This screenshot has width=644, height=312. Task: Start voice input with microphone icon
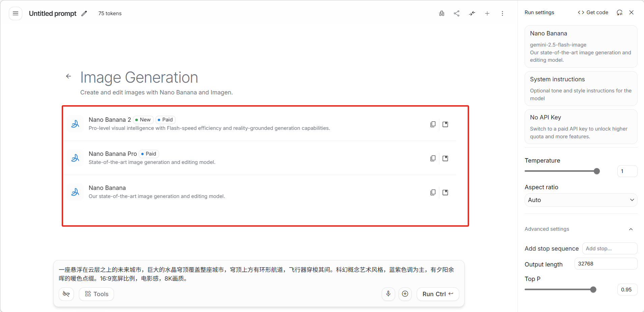pos(388,294)
